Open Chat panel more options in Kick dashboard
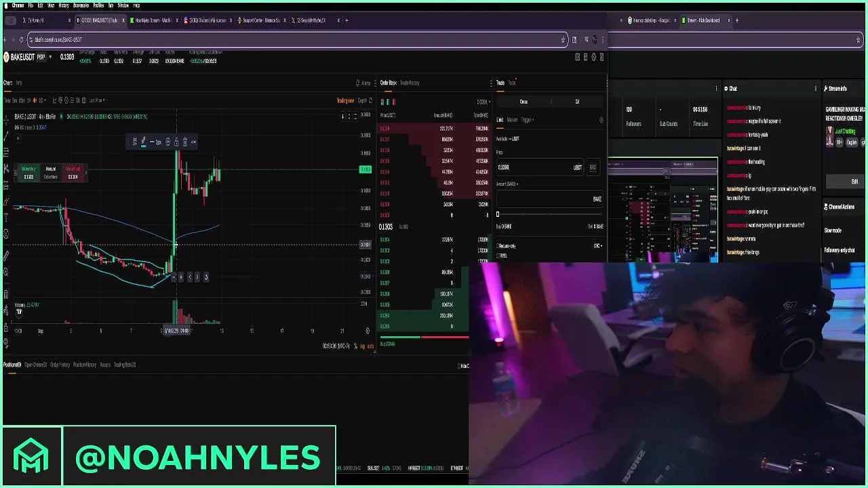 click(815, 89)
